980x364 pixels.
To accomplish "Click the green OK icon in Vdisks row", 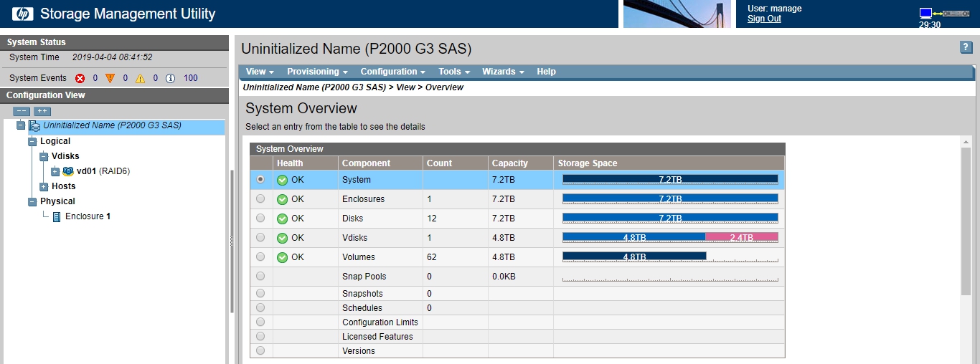I will coord(282,238).
